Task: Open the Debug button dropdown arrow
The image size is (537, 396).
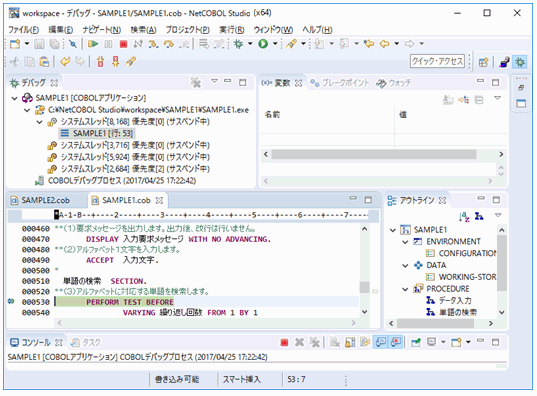Action: 250,44
